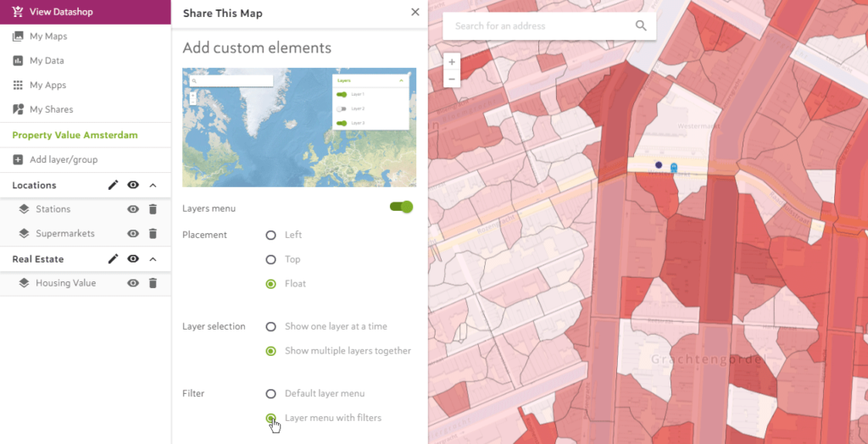Viewport: 868px width, 444px height.
Task: Collapse the Locations group
Action: [x=153, y=185]
